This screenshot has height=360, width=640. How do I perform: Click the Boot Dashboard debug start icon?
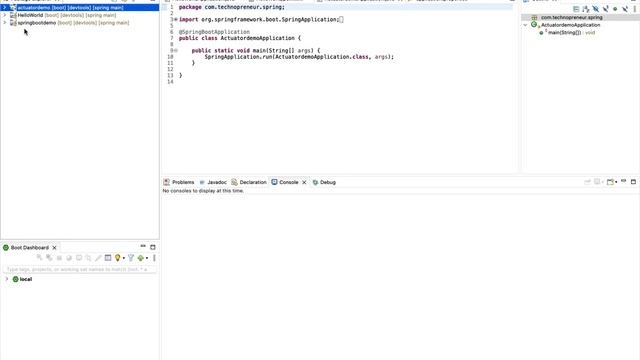pos(49,258)
